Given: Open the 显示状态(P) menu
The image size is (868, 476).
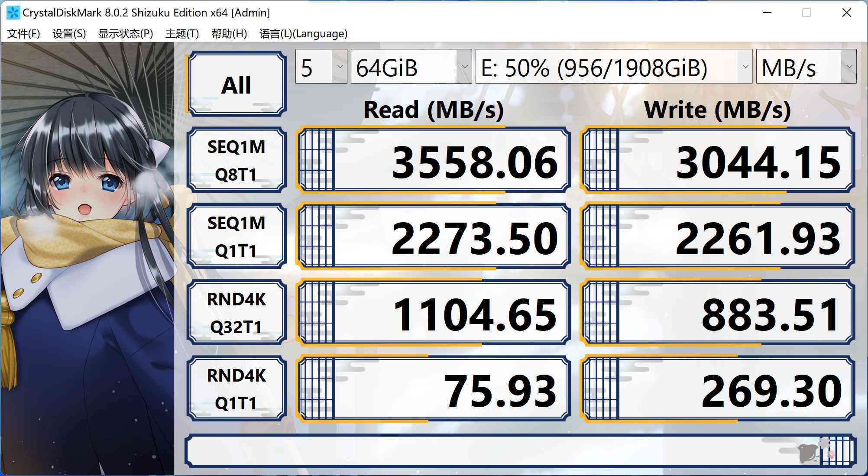Looking at the screenshot, I should point(126,33).
